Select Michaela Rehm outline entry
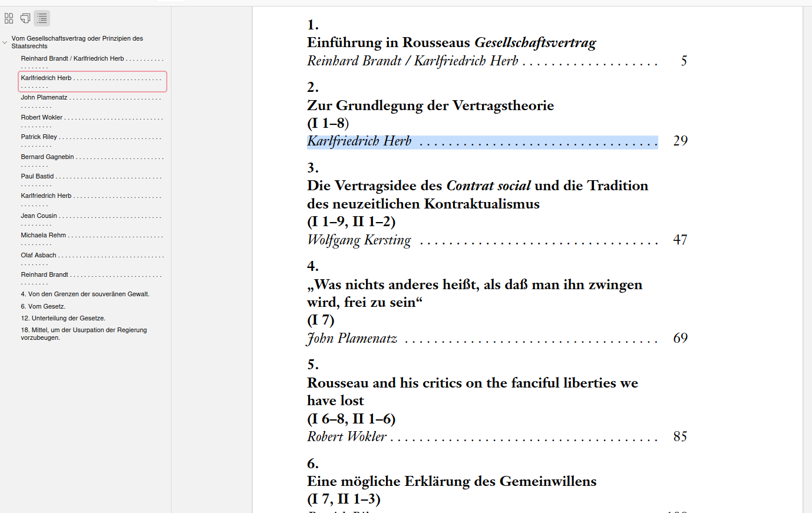The width and height of the screenshot is (812, 513). (93, 239)
